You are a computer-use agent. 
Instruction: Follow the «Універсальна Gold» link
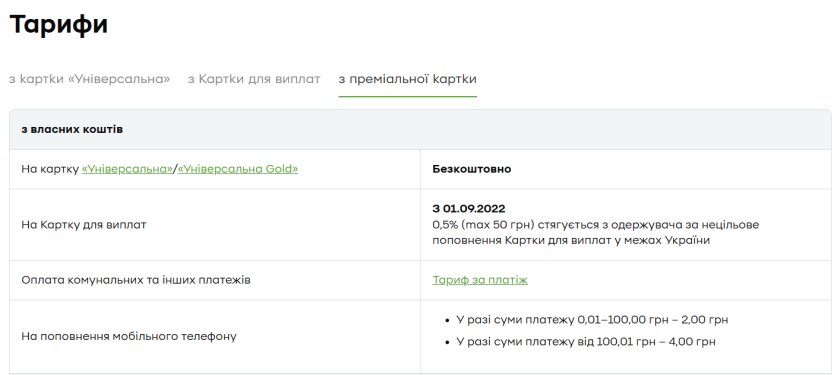pos(238,169)
